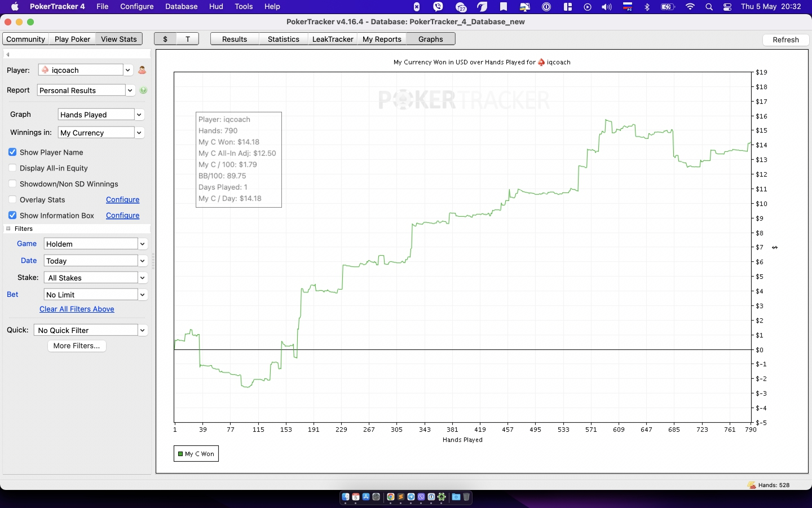Open Google Chrome from the Dock

[391, 497]
